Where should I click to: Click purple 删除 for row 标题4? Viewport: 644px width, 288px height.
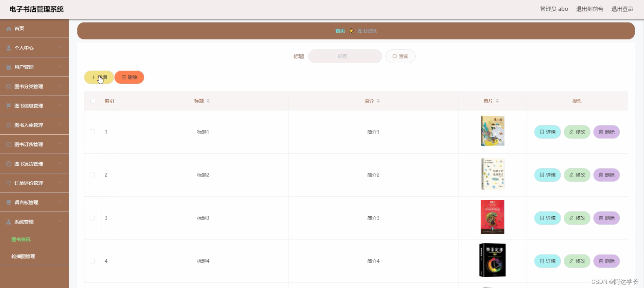click(607, 261)
